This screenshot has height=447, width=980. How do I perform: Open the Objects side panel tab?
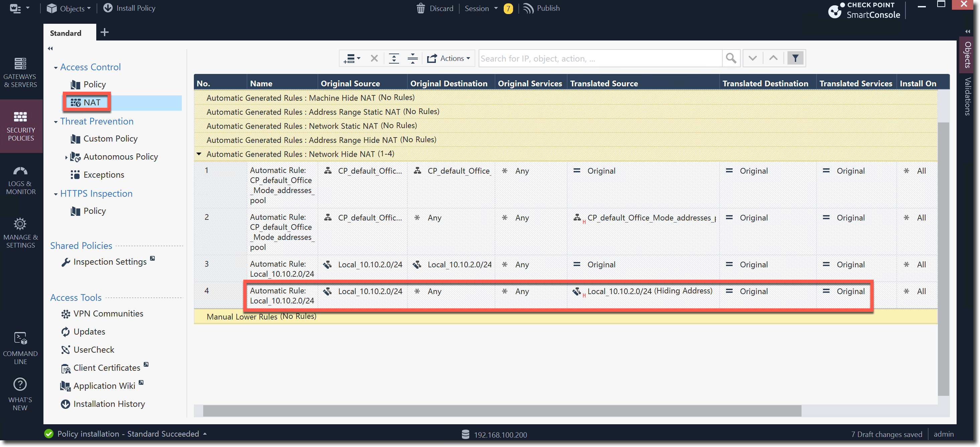click(967, 55)
